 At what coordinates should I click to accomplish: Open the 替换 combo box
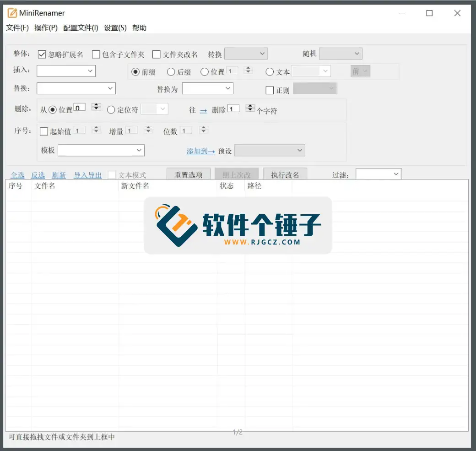click(x=76, y=89)
